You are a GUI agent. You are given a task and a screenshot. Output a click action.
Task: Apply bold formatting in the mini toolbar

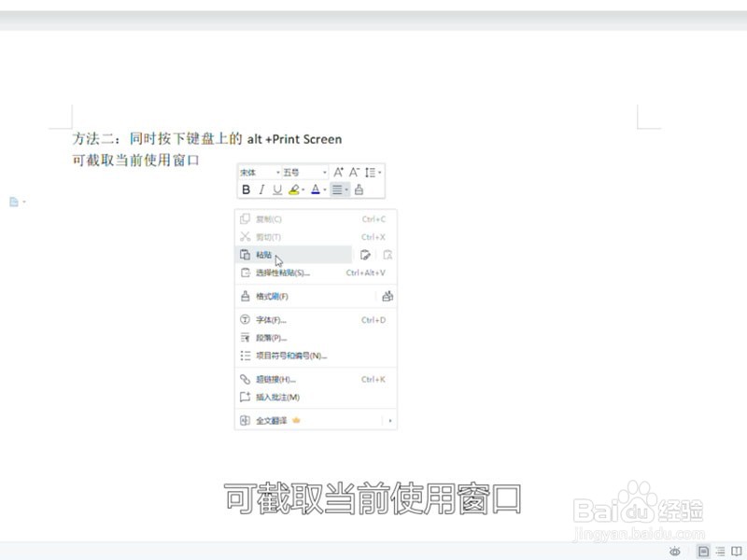coord(247,189)
